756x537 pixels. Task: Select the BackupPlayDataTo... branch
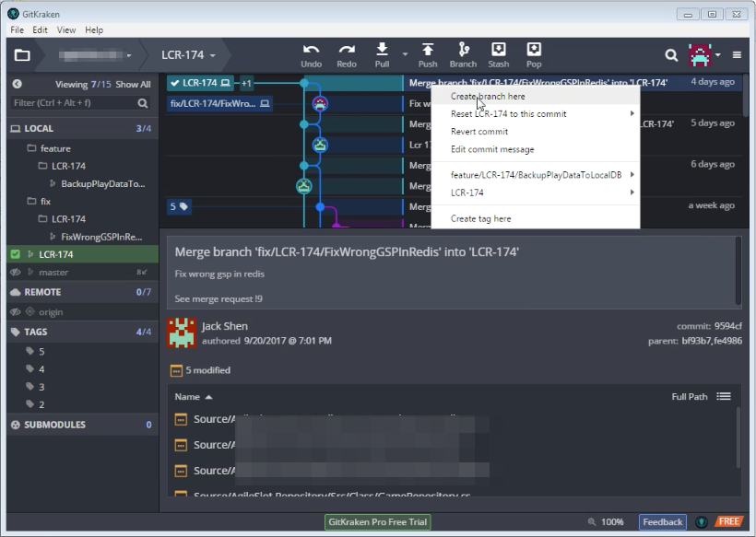coord(102,184)
